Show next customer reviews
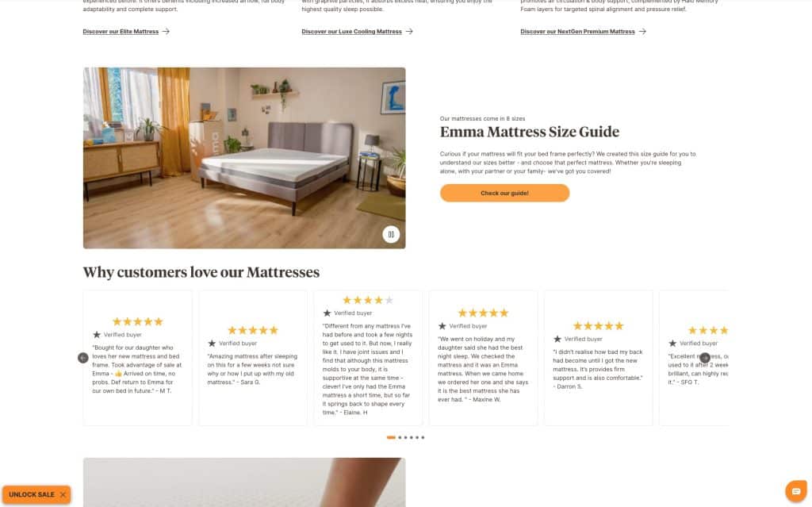Screen dimensions: 812x507 tap(705, 358)
